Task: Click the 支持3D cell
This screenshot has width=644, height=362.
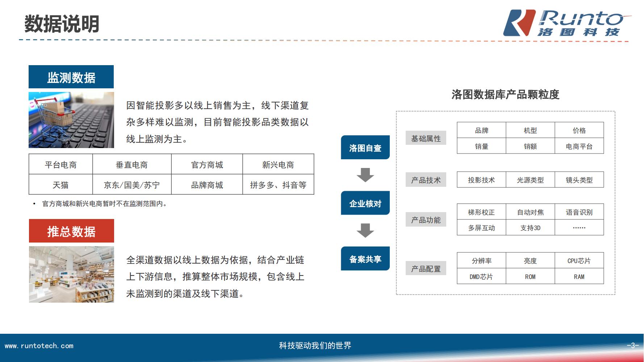Action: coord(530,227)
